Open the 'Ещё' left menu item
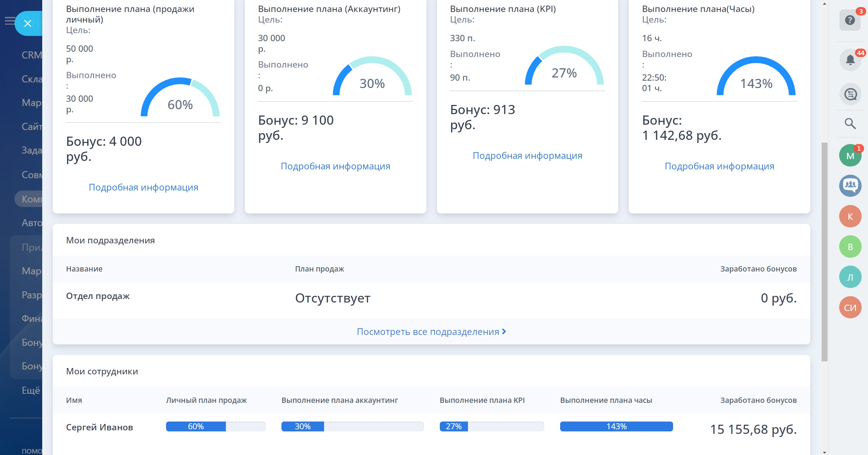868x455 pixels. coord(31,390)
